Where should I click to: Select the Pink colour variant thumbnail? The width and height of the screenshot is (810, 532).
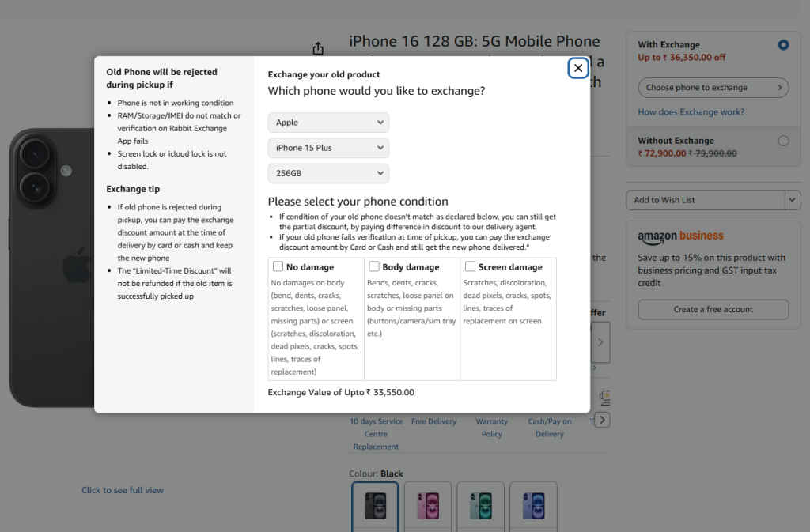click(x=428, y=506)
